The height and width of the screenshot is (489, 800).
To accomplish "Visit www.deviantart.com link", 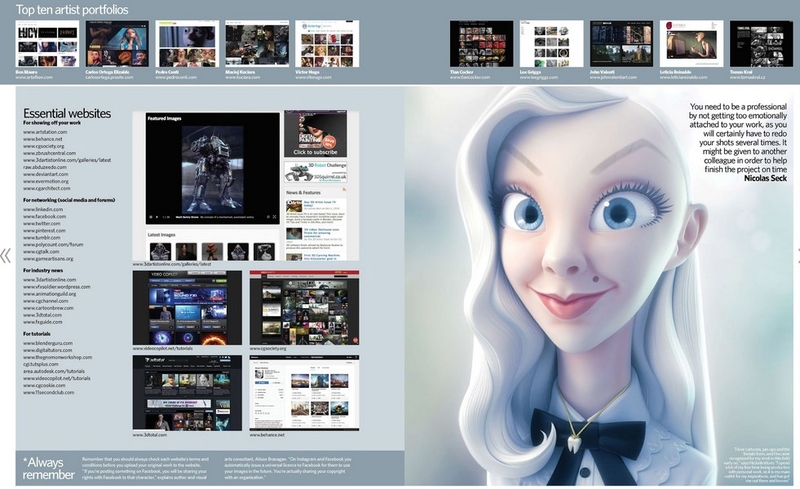I will click(45, 174).
